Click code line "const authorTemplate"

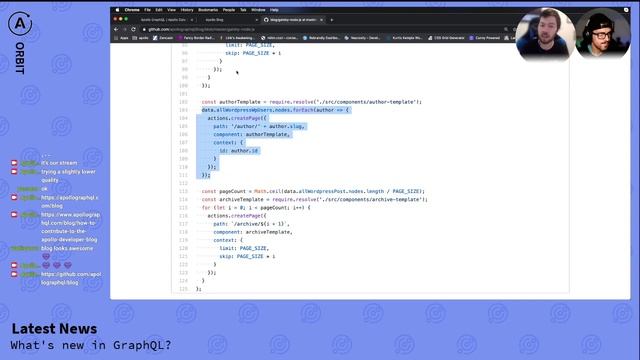coord(311,102)
